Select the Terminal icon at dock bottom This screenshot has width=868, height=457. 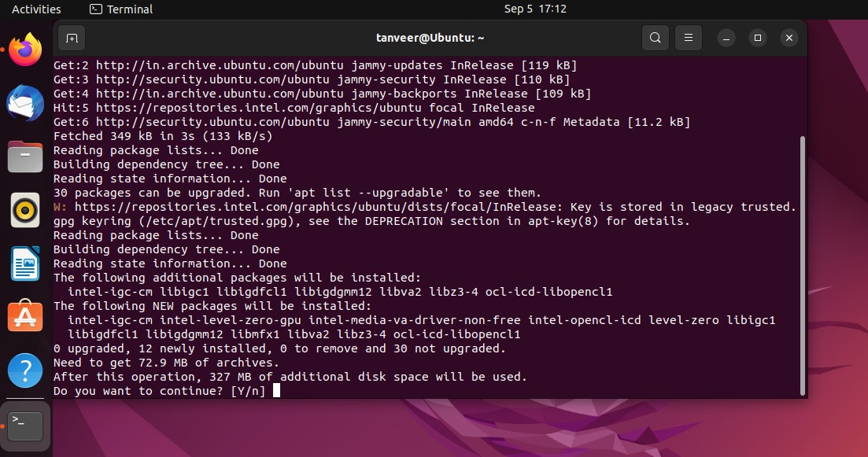click(x=24, y=426)
